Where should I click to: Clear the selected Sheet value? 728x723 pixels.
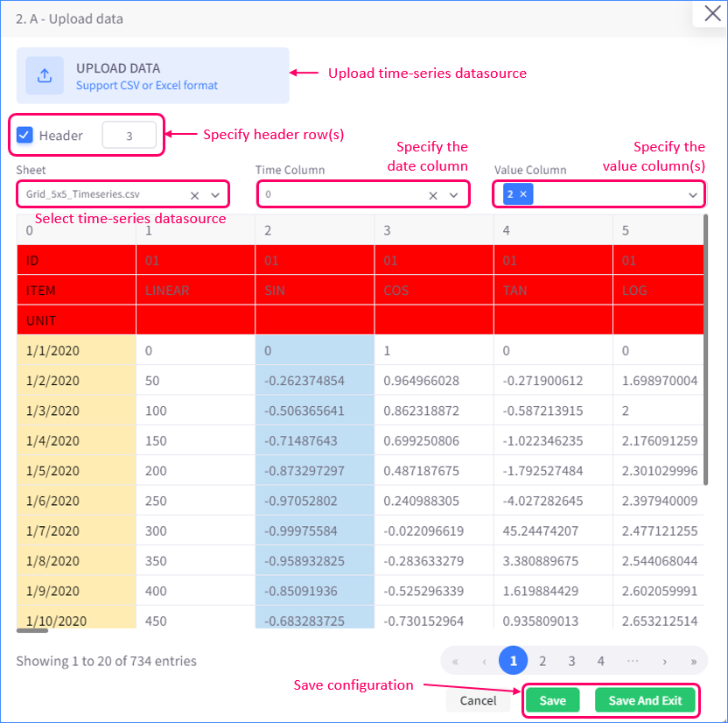[x=194, y=195]
